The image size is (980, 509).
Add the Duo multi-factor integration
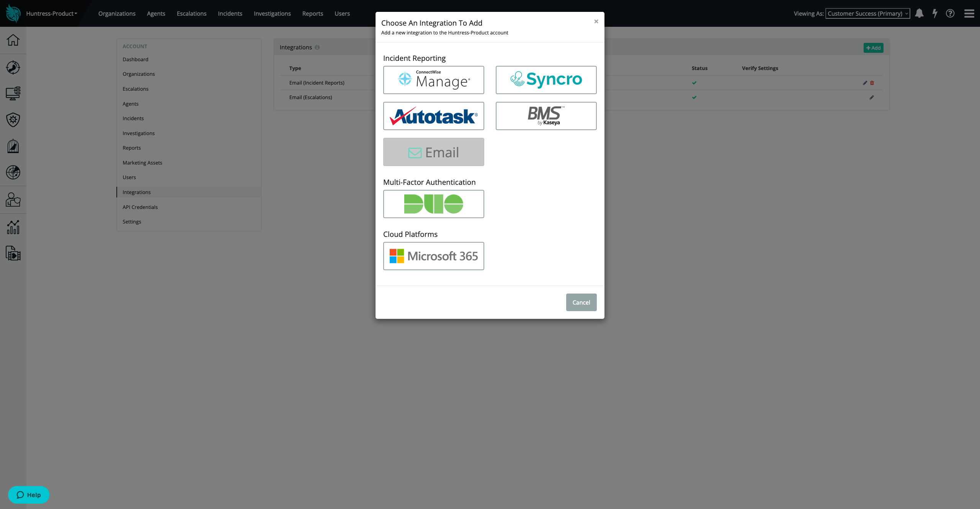pyautogui.click(x=433, y=204)
